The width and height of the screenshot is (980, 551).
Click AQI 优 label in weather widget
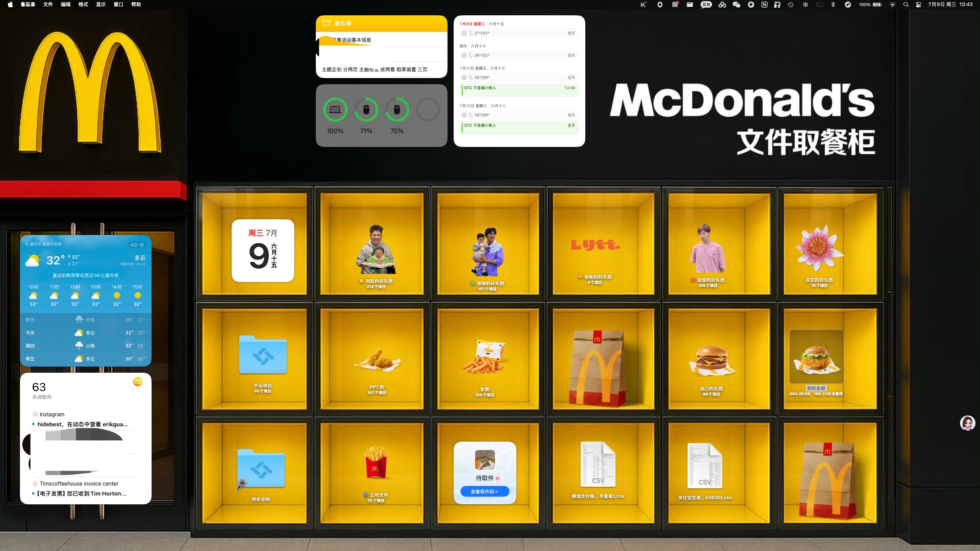[137, 245]
